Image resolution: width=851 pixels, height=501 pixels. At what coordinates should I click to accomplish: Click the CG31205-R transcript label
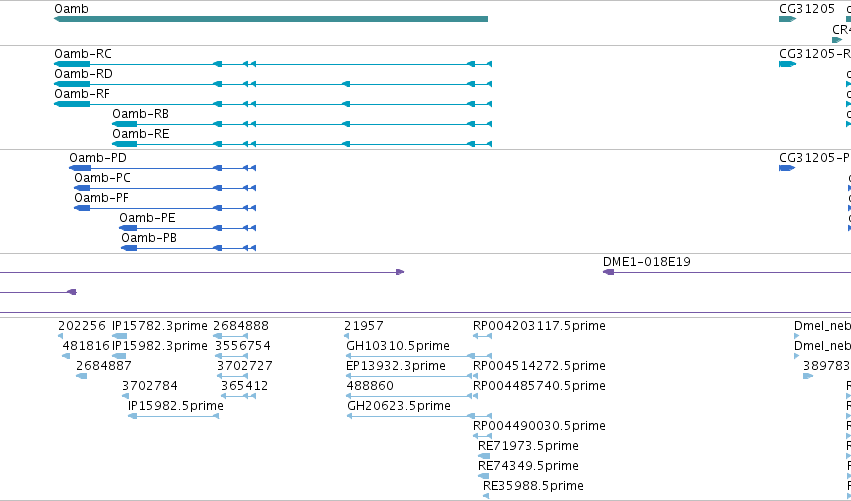click(815, 54)
